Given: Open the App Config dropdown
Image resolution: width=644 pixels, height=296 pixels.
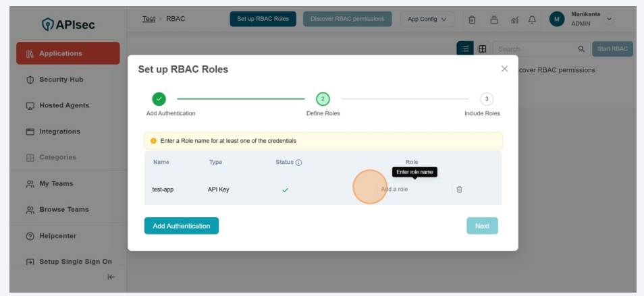Looking at the screenshot, I should (x=427, y=19).
